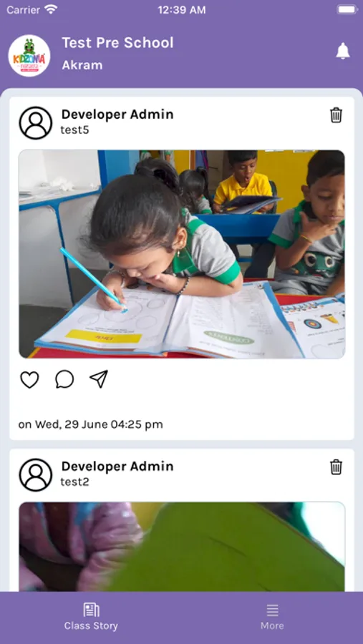Like the test5 post with heart icon
The width and height of the screenshot is (363, 644).
point(29,379)
